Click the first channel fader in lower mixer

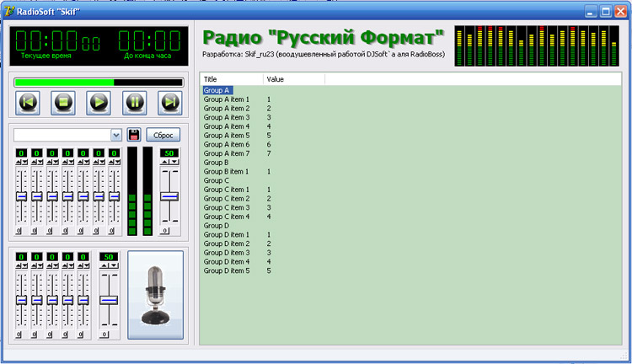click(21, 300)
